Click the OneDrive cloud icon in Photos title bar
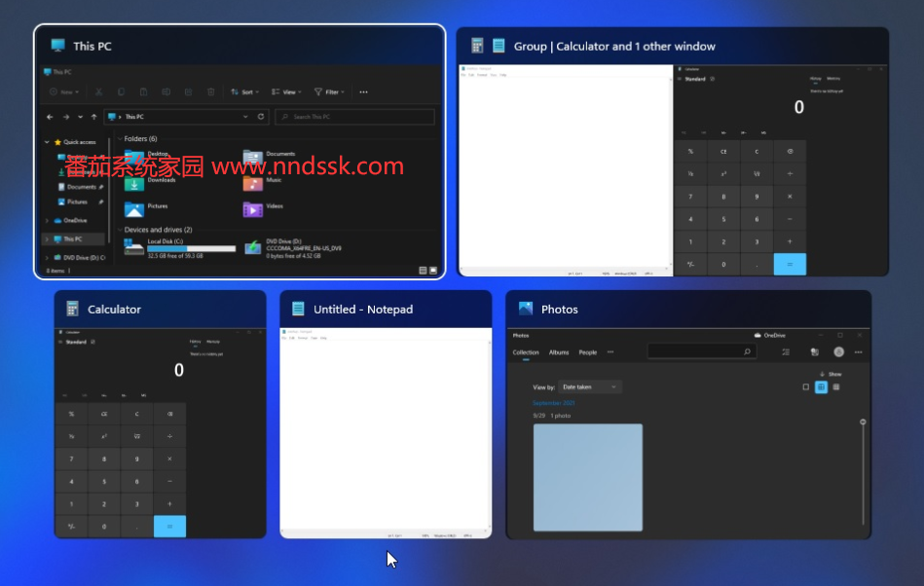The image size is (924, 586). pyautogui.click(x=758, y=335)
